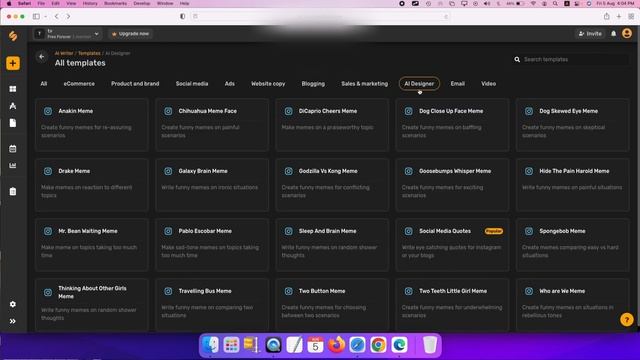Open the Social Media Quotes template
This screenshot has width=640, height=360.
coord(452,245)
